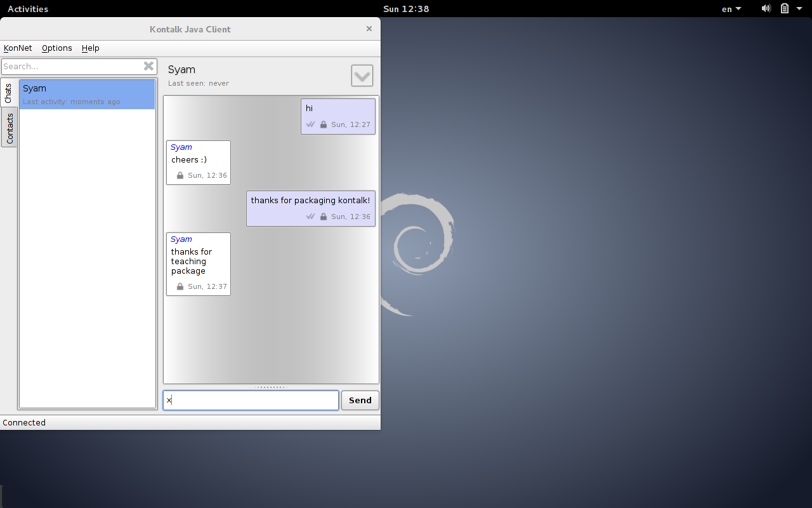Image resolution: width=812 pixels, height=508 pixels.
Task: Click 'Last activity: moments ago' text
Action: pos(72,102)
